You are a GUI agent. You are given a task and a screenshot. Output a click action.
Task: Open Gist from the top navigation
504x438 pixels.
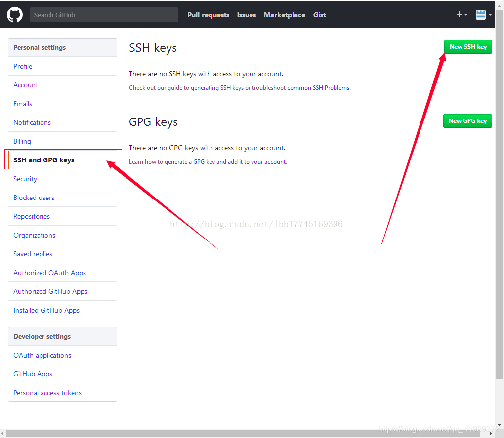click(x=320, y=15)
